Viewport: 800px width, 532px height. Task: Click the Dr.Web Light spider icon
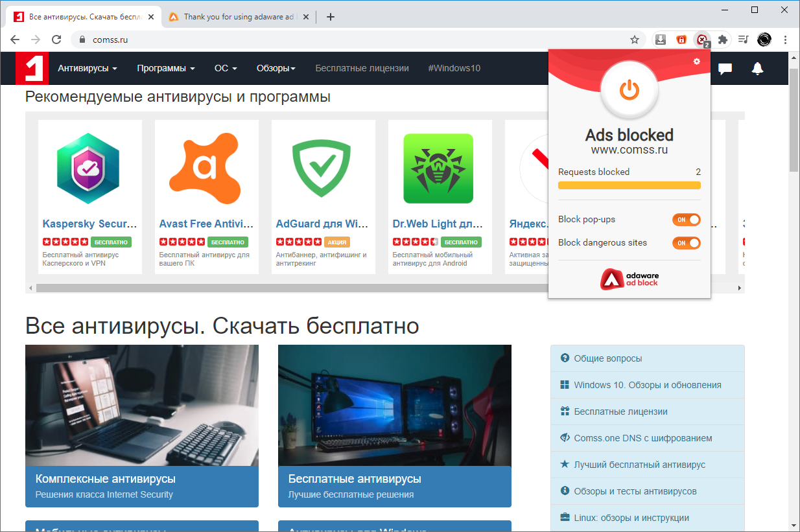click(438, 168)
